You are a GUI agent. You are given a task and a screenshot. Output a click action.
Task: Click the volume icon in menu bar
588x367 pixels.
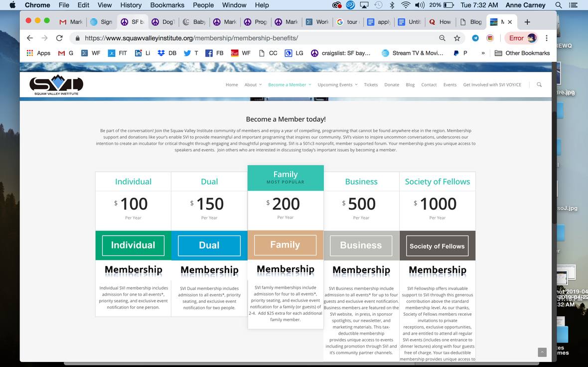click(420, 5)
